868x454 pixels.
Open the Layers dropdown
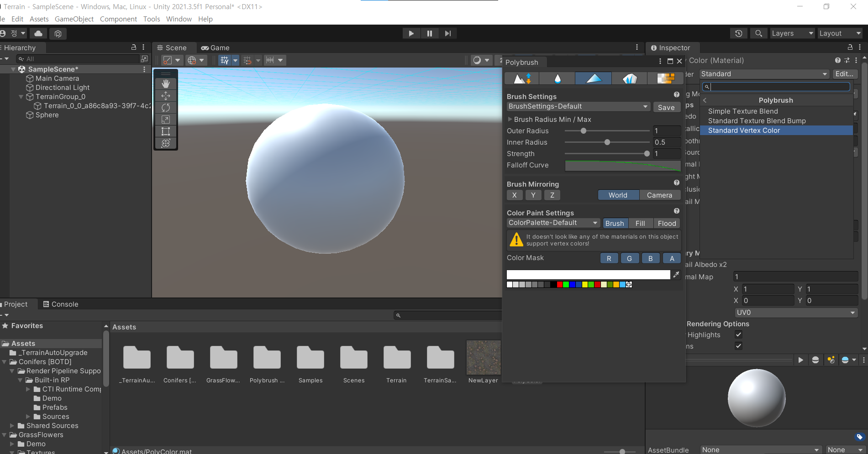tap(792, 33)
